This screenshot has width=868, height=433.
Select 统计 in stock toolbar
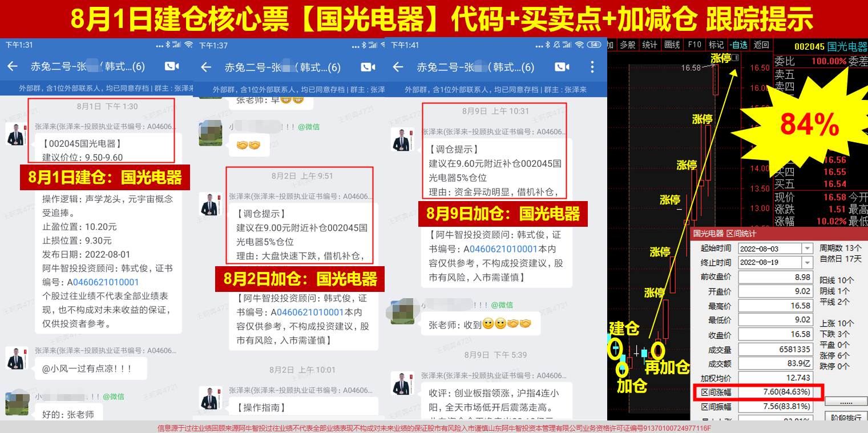click(649, 45)
